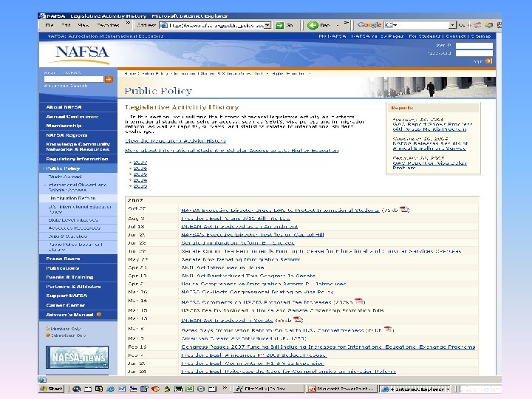Open the PDF icon in the Mar 10 row
The image size is (532, 399).
[x=297, y=319]
